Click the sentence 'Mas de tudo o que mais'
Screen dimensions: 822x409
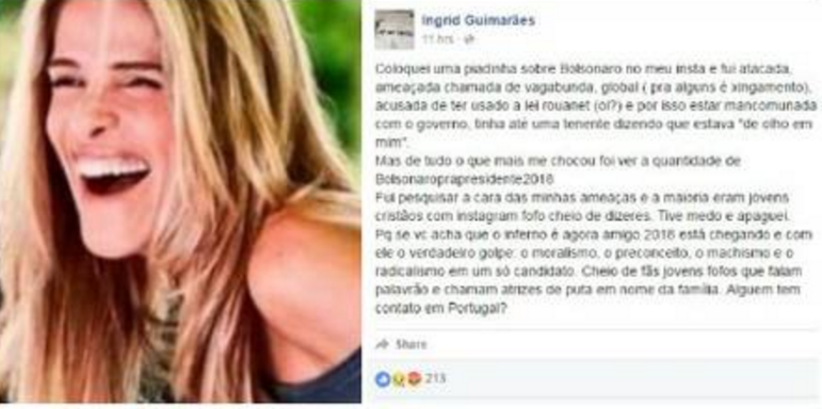558,161
